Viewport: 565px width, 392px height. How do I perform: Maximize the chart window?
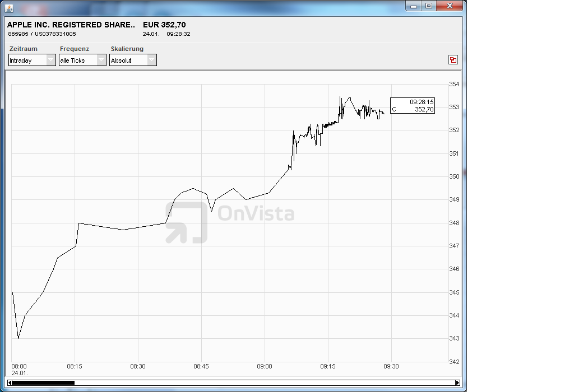pos(429,6)
